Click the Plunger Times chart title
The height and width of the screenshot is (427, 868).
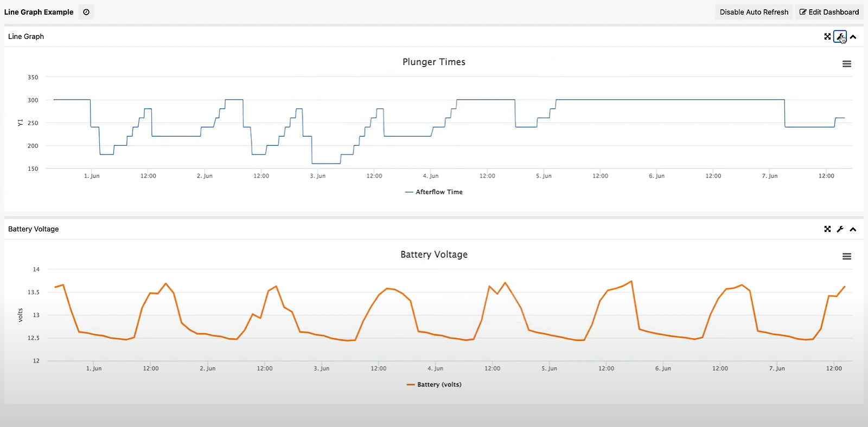[434, 62]
